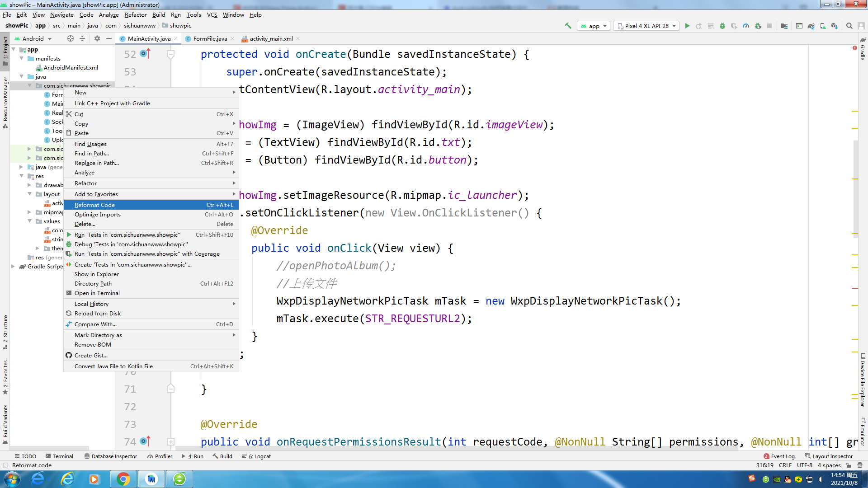Collapse the values folder node
The height and width of the screenshot is (488, 868).
tap(29, 221)
